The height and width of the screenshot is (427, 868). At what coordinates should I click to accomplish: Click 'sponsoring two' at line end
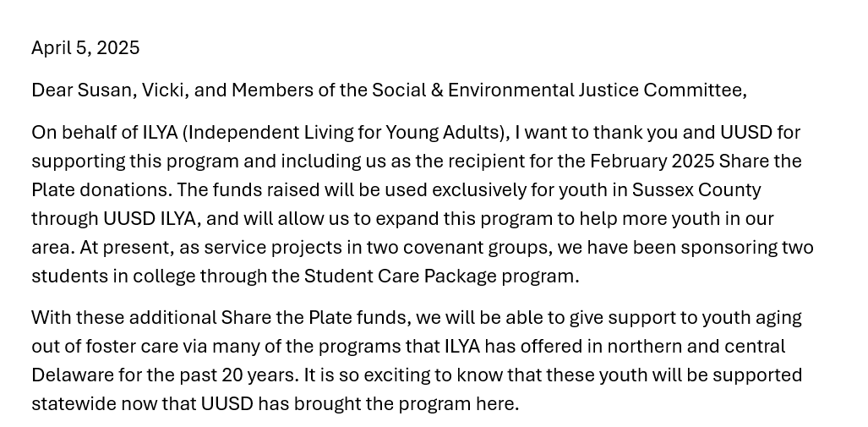click(x=747, y=248)
